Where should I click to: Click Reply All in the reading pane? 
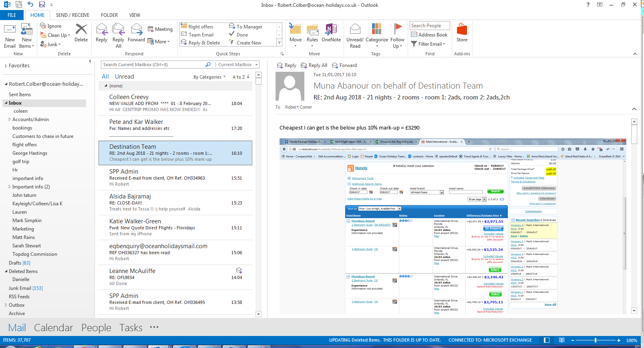pos(314,65)
